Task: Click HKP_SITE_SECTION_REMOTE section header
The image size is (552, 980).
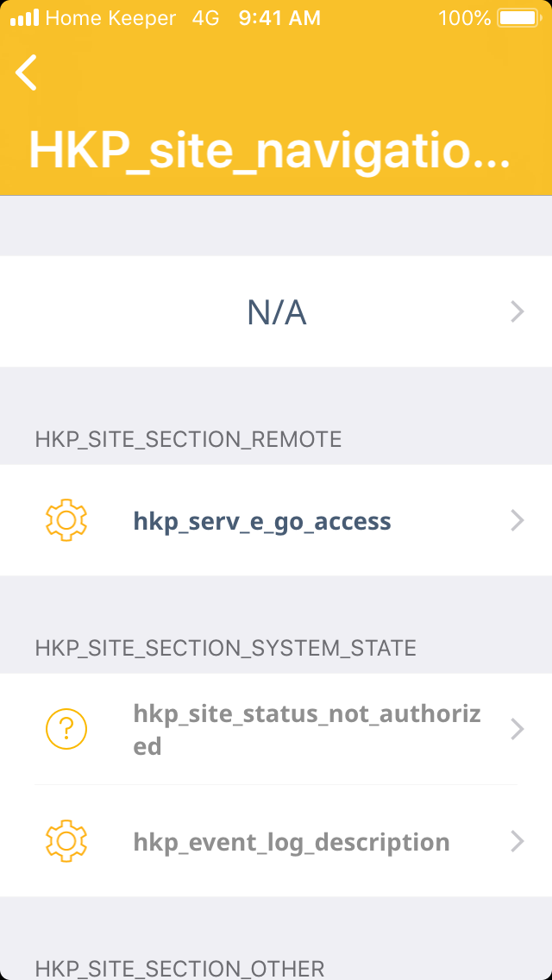Action: coord(188,439)
